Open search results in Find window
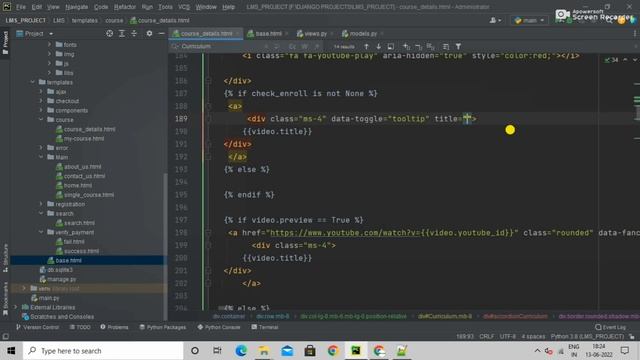Screen dimensions: 640x360 tap(391, 47)
